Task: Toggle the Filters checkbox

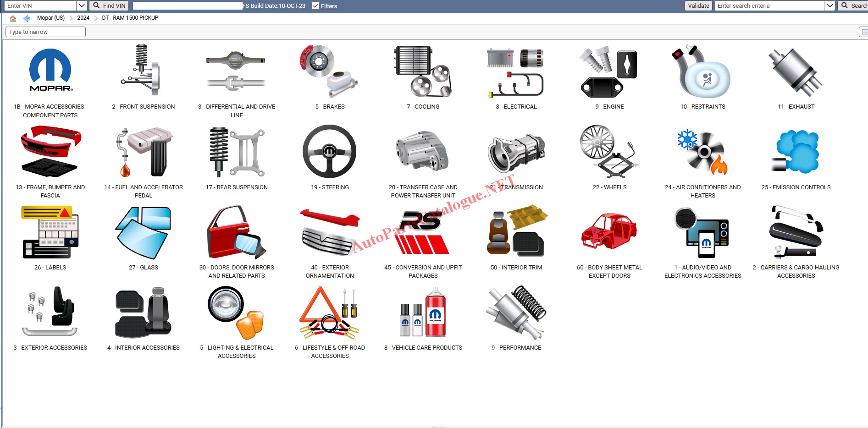Action: (315, 5)
